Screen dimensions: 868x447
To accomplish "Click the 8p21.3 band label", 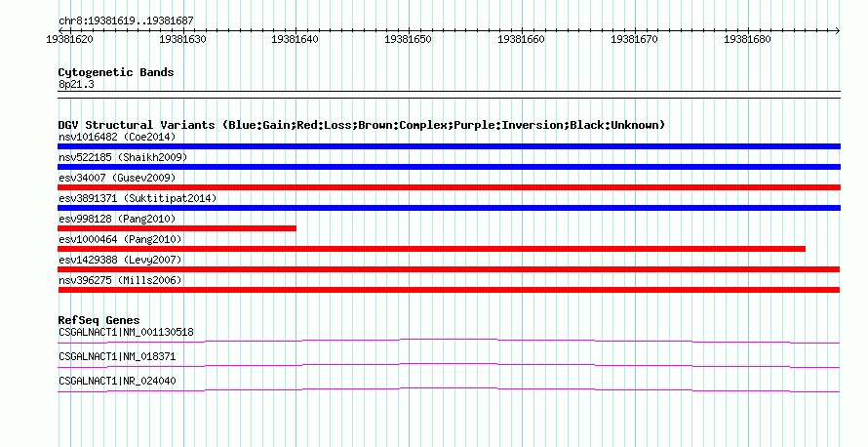I will [76, 84].
